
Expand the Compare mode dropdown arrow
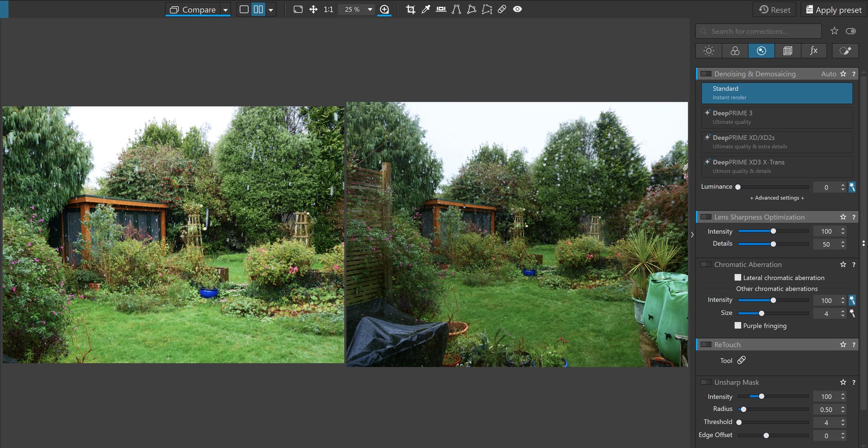tap(225, 9)
